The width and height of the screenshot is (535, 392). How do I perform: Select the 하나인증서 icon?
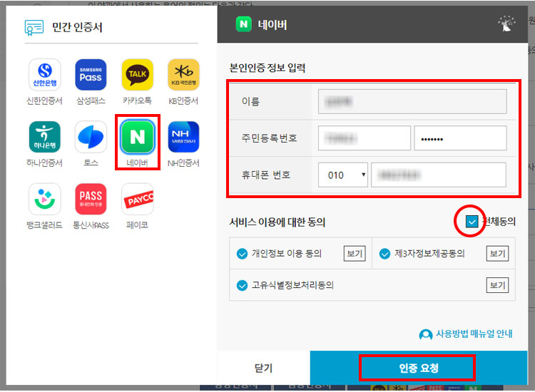[45, 137]
